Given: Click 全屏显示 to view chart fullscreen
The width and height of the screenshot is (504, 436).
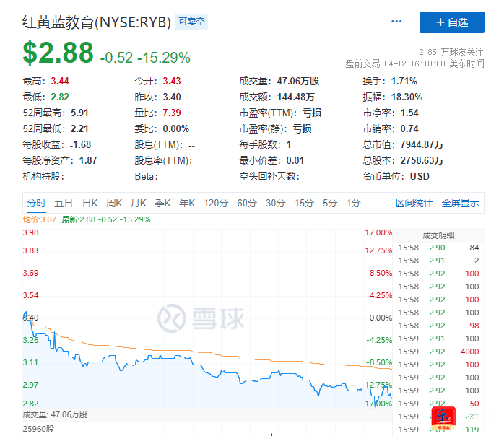Looking at the screenshot, I should pyautogui.click(x=460, y=204).
